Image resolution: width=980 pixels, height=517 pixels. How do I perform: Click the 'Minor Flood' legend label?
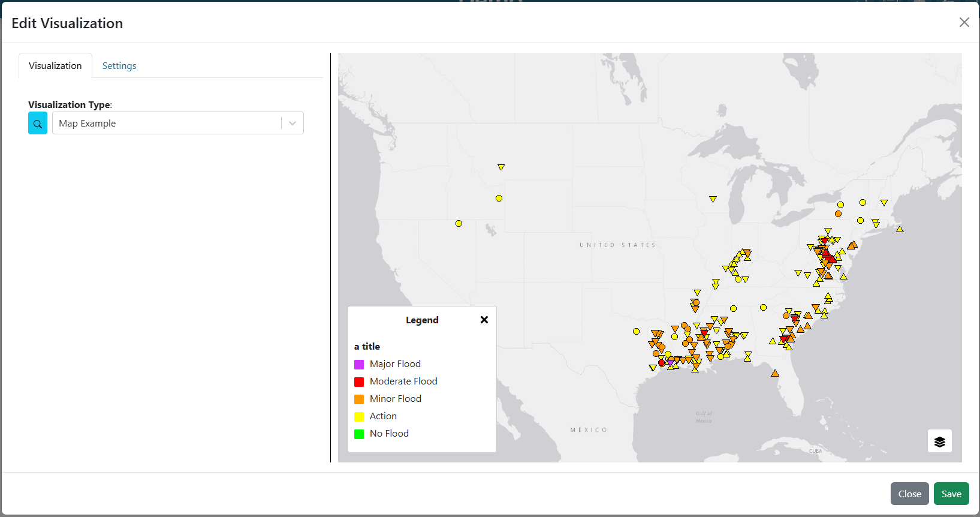click(x=396, y=399)
